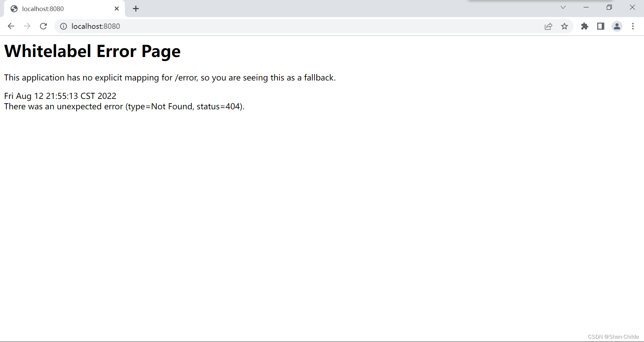This screenshot has width=644, height=342.
Task: View site information icon in address bar
Action: tap(63, 26)
